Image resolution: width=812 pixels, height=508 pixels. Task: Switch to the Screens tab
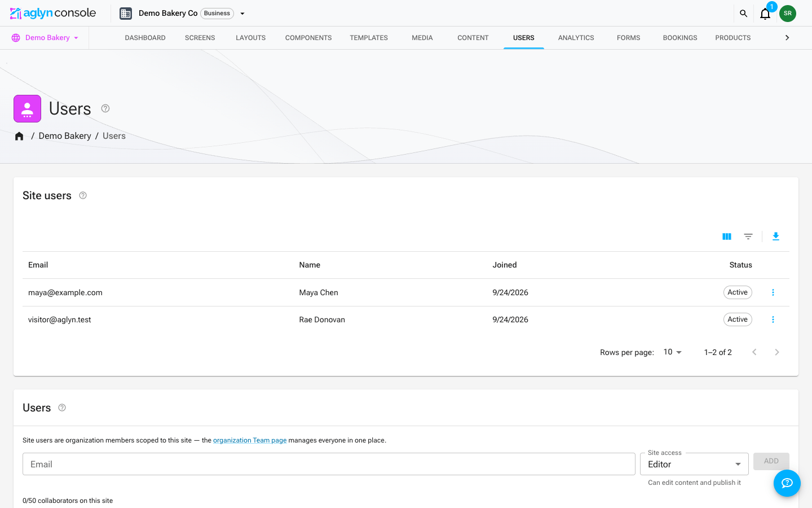tap(200, 38)
